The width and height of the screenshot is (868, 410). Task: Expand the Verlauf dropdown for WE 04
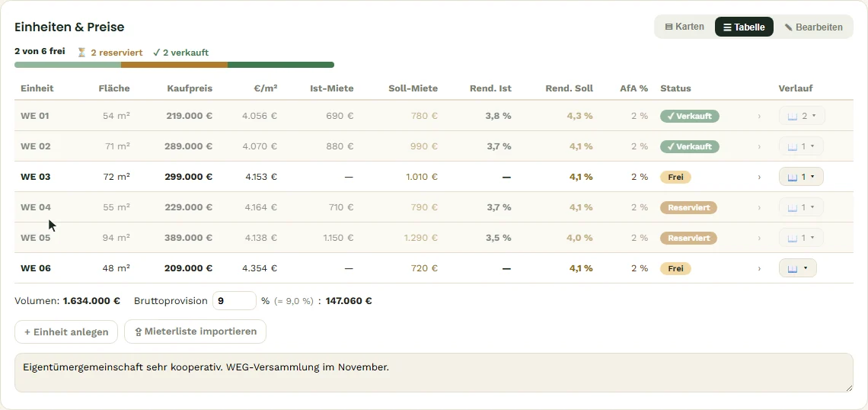801,208
